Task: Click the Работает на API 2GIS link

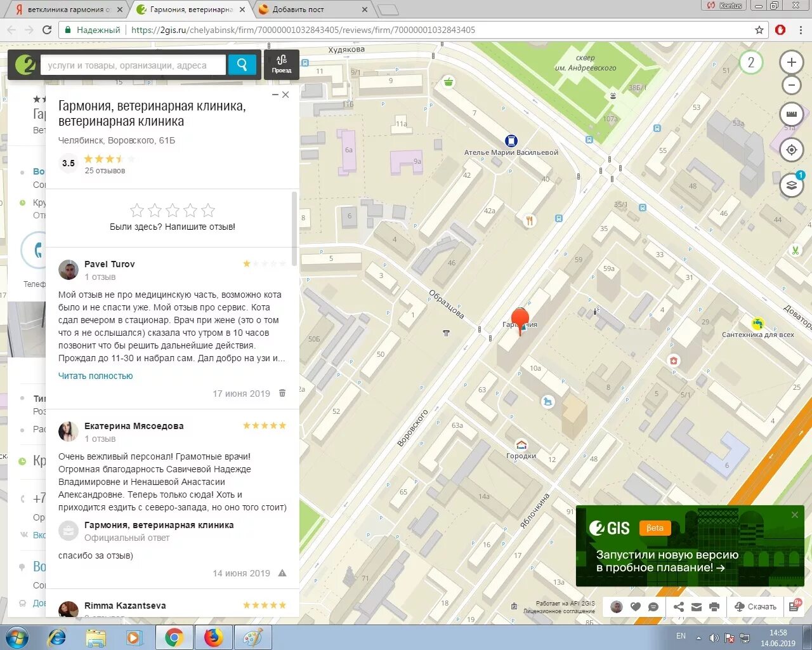Action: [565, 604]
